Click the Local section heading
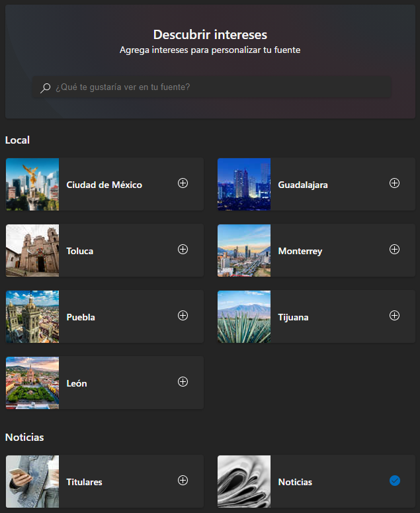Image resolution: width=420 pixels, height=513 pixels. tap(17, 140)
